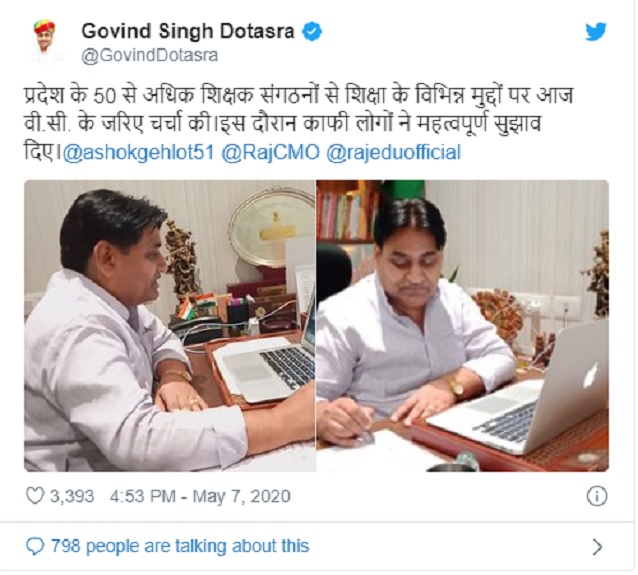This screenshot has width=638, height=575.
Task: Open the @GovindDotasra handle link
Action: 150,55
